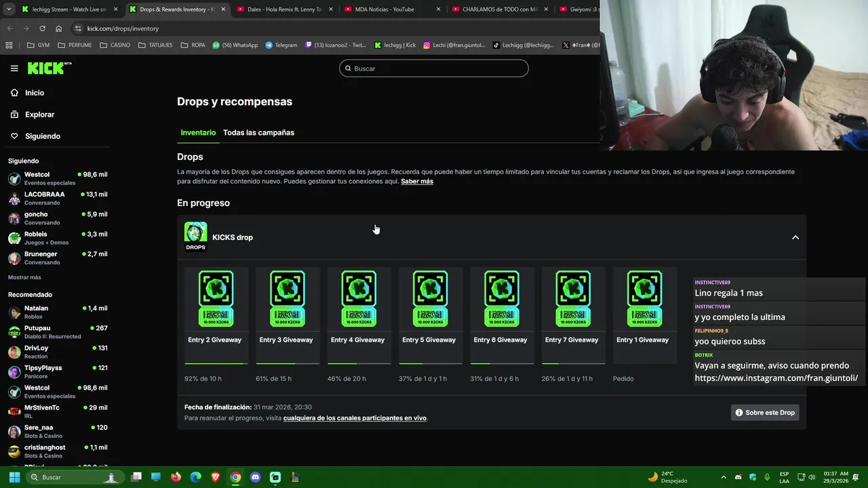Open Putupau recommended channel
Viewport: 868px width, 488px height.
pyautogui.click(x=58, y=332)
